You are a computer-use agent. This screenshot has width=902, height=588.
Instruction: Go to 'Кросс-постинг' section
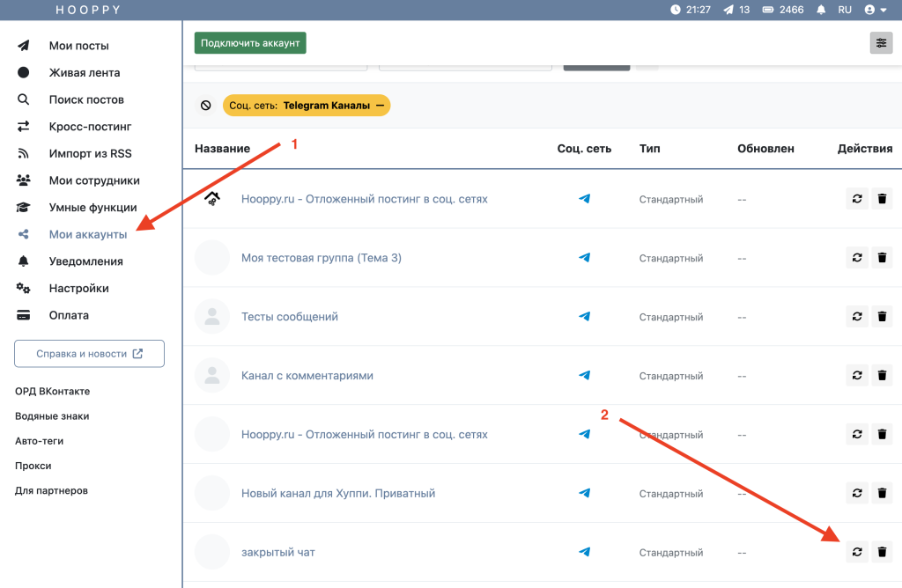click(89, 127)
